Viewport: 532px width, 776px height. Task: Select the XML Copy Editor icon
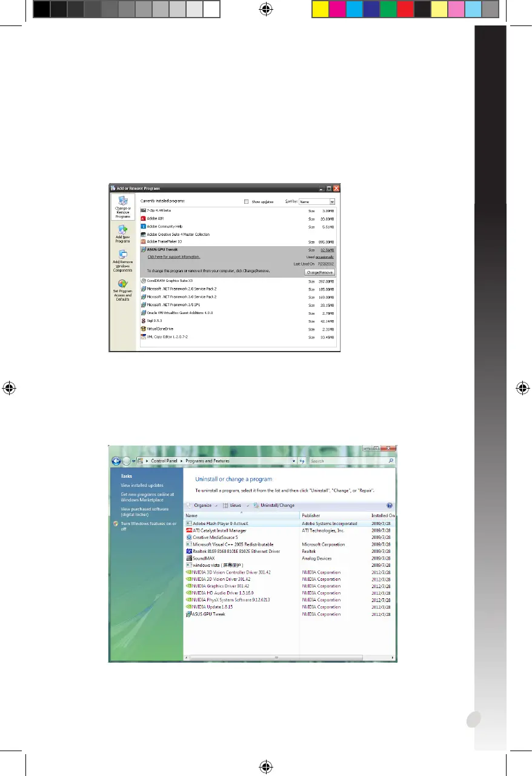[x=144, y=336]
